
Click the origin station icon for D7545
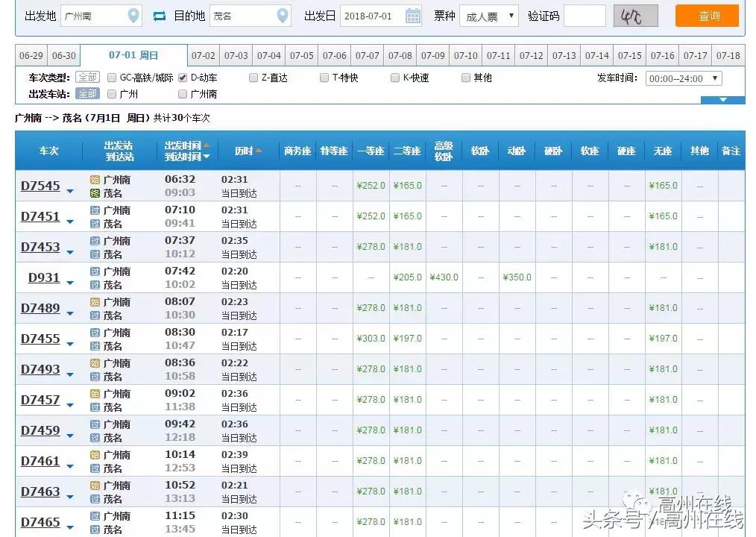(x=95, y=179)
